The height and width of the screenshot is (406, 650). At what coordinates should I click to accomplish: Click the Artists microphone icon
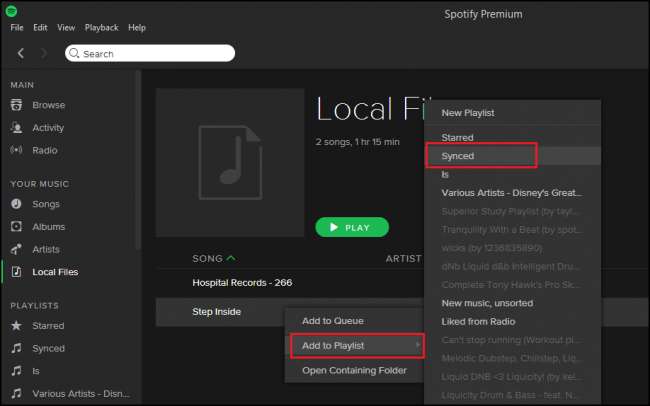coord(16,249)
